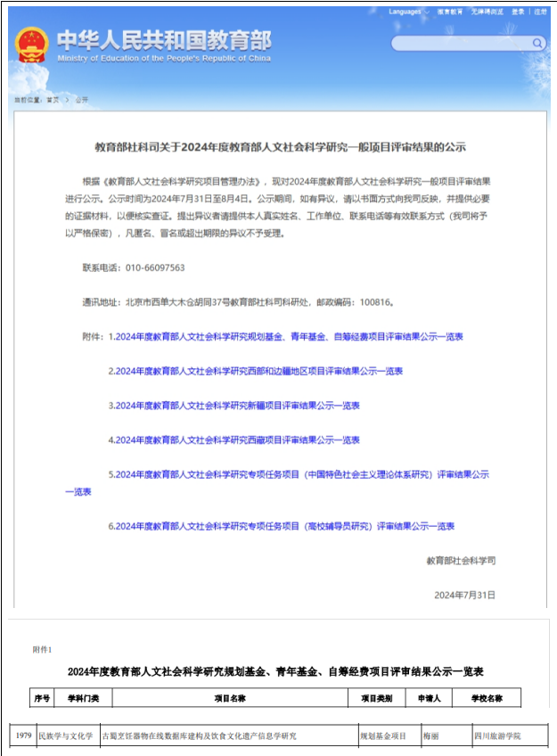The height and width of the screenshot is (756, 557).
Task: Click the date 2024年7月31日
Action: [464, 595]
